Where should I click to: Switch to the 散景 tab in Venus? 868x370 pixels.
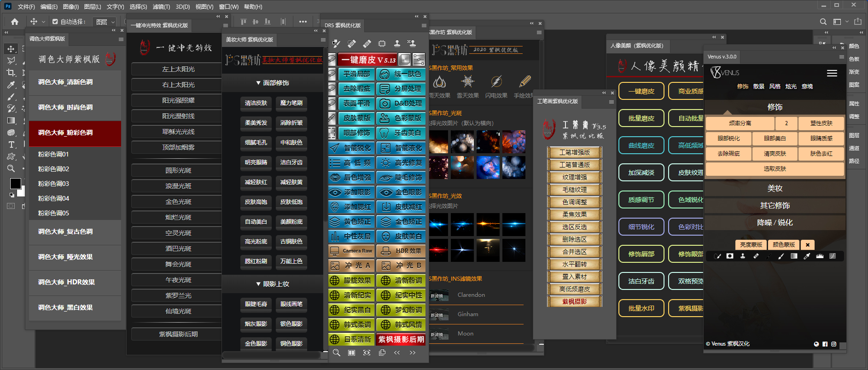tap(758, 87)
